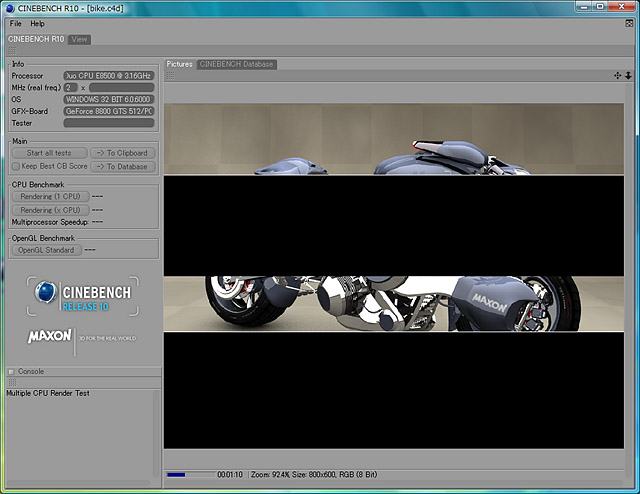The width and height of the screenshot is (640, 494).
Task: Click the elapsed time 00:01:10
Action: (x=230, y=475)
